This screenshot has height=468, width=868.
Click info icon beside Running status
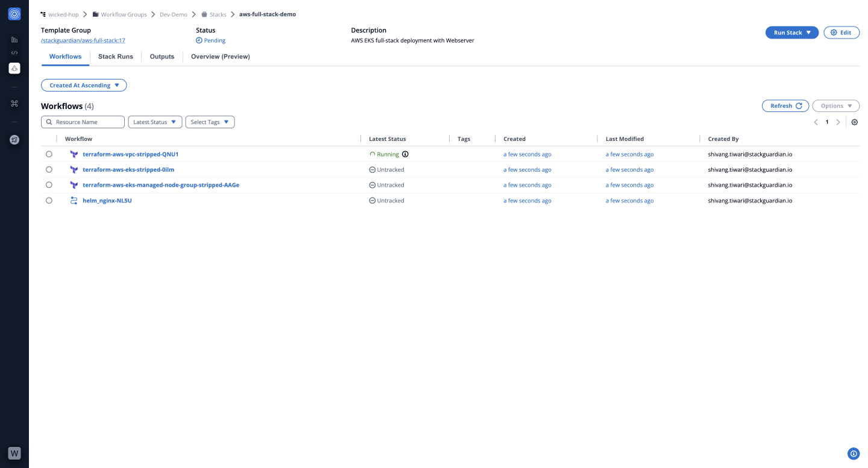405,154
